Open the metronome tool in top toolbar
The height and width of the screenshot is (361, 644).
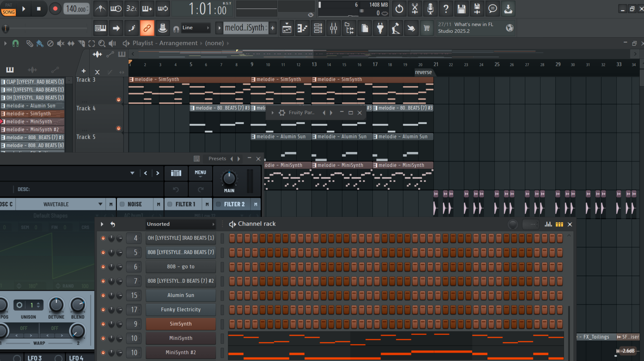point(100,9)
